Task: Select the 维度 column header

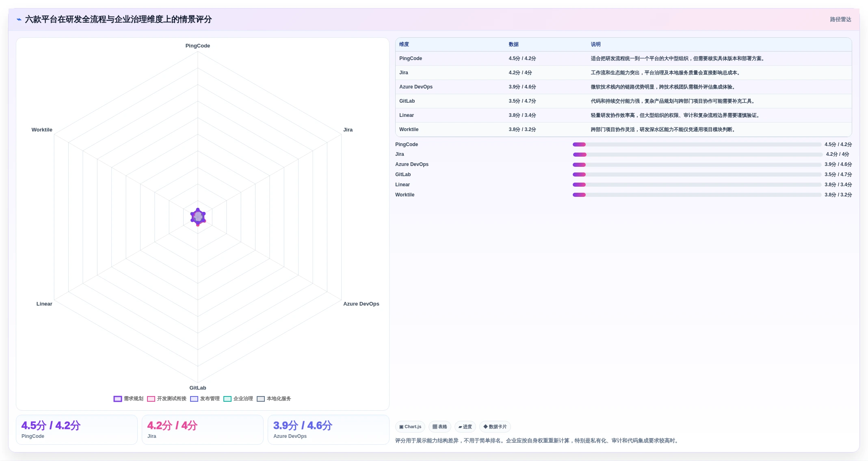Action: 404,45
